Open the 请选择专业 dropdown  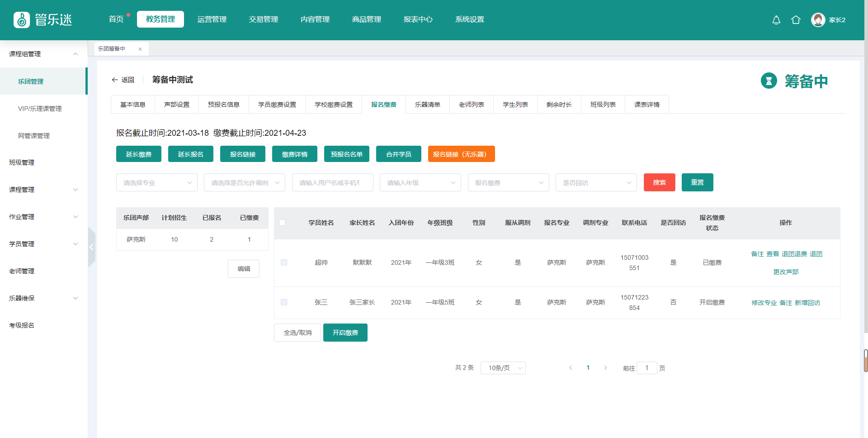click(x=156, y=183)
